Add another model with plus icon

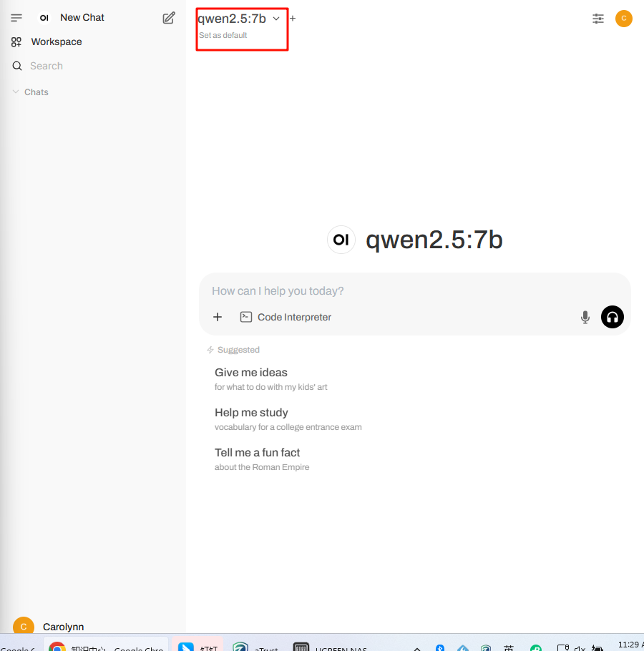[293, 19]
